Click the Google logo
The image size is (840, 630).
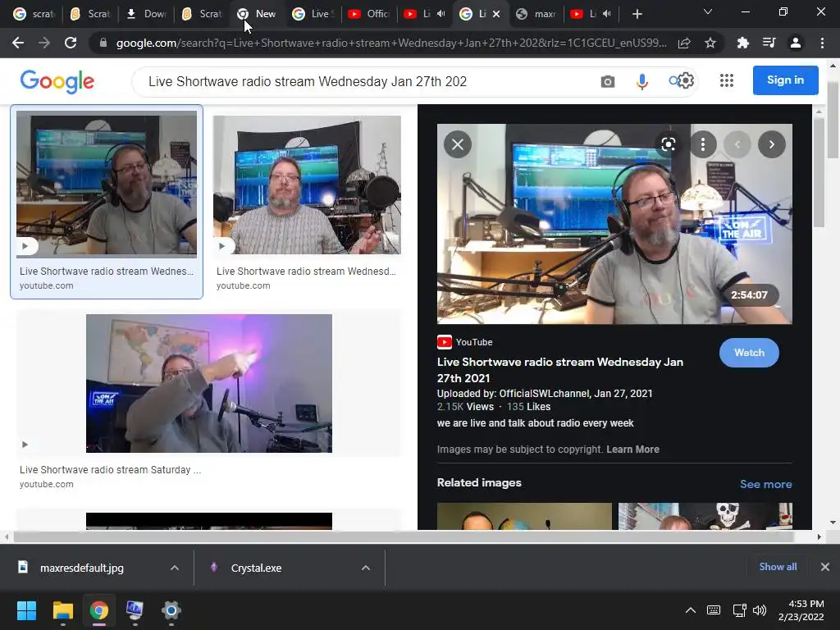[57, 81]
